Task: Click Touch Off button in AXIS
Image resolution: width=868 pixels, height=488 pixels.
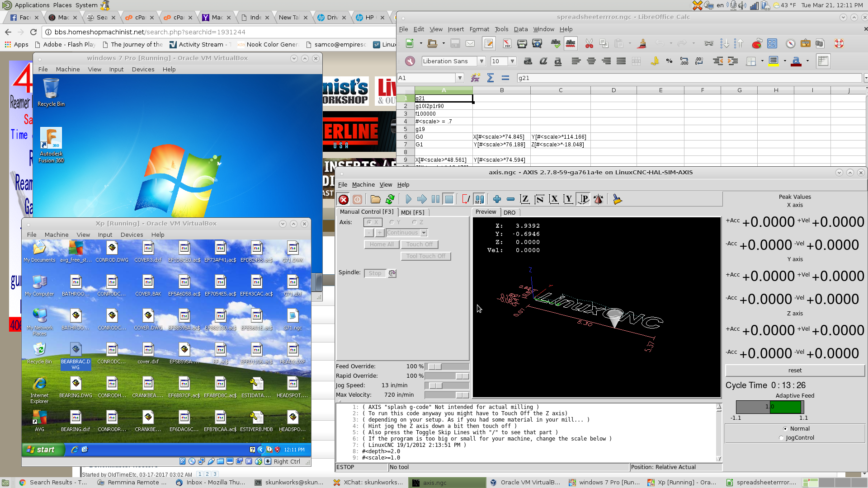Action: click(x=419, y=244)
